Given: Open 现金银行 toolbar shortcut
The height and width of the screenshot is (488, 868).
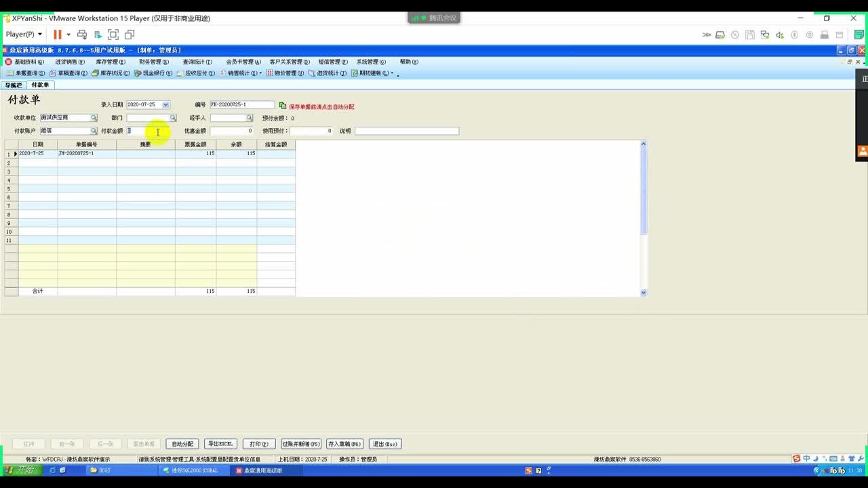Looking at the screenshot, I should point(153,73).
